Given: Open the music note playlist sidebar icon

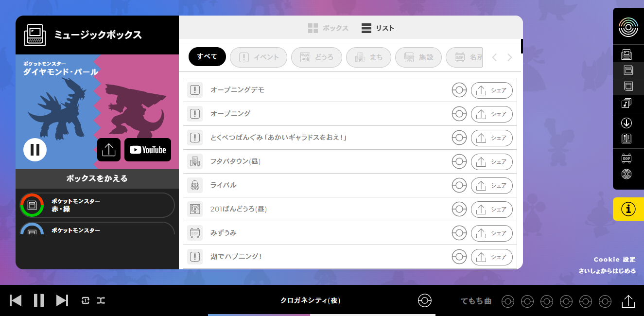Looking at the screenshot, I should [x=627, y=103].
